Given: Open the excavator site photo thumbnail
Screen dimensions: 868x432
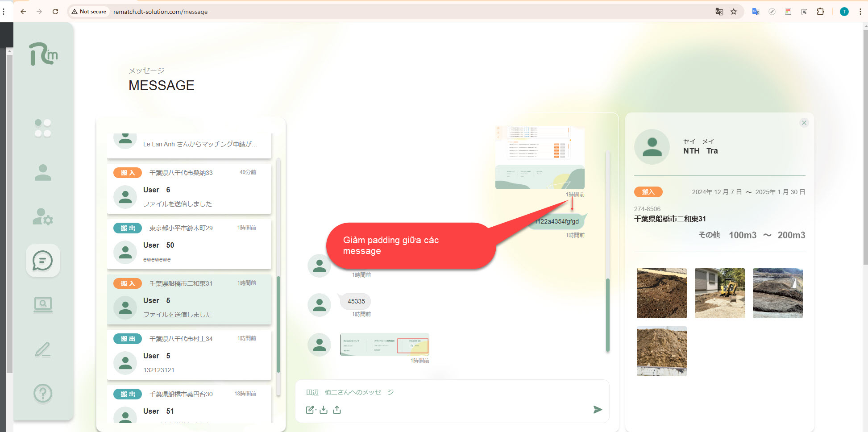Looking at the screenshot, I should 719,293.
